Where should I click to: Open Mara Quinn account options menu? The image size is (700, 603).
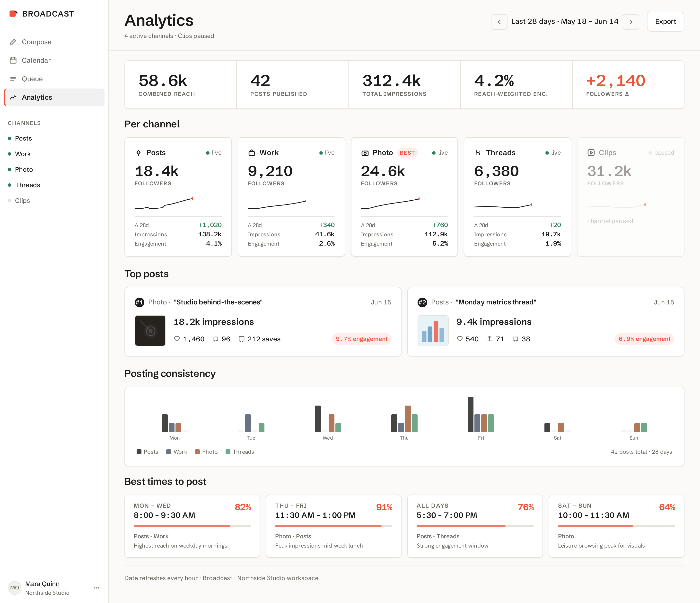(x=97, y=588)
